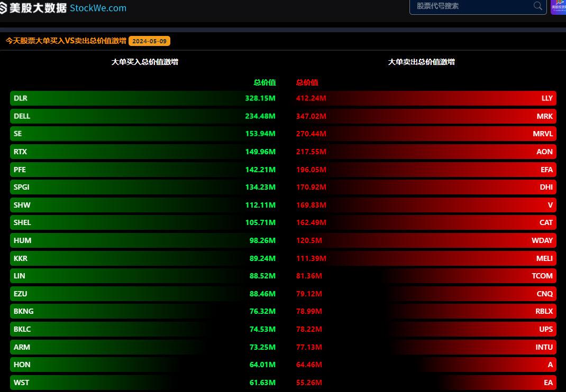The height and width of the screenshot is (392, 566).
Task: Select the AON ticker
Action: [544, 152]
